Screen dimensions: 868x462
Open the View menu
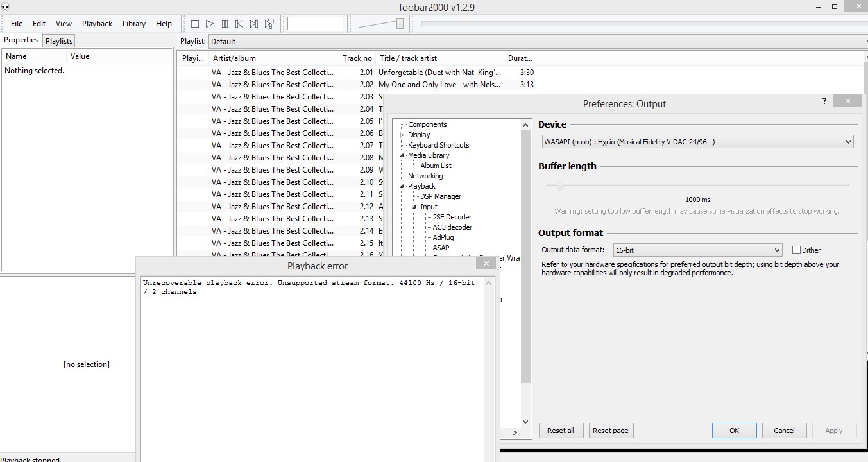click(64, 24)
